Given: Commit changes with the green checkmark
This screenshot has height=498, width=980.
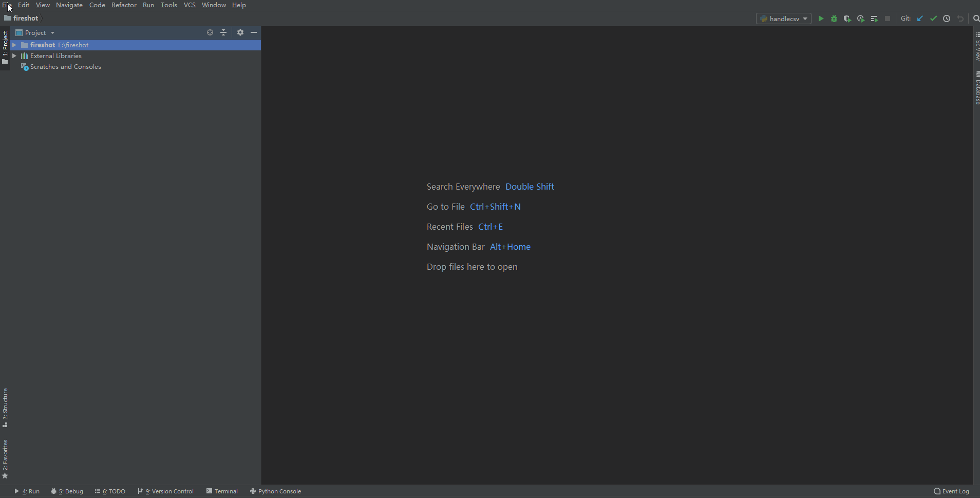Looking at the screenshot, I should 933,19.
